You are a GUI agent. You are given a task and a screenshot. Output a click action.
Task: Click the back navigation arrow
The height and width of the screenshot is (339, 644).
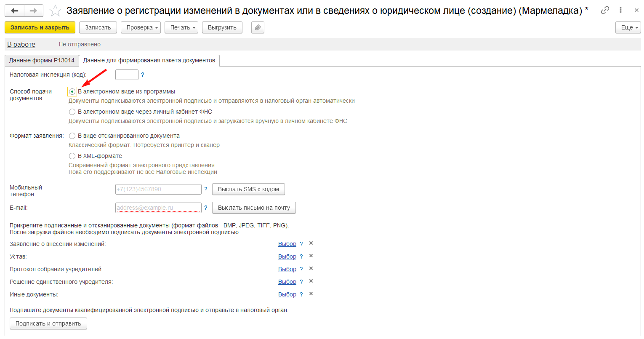click(x=14, y=11)
